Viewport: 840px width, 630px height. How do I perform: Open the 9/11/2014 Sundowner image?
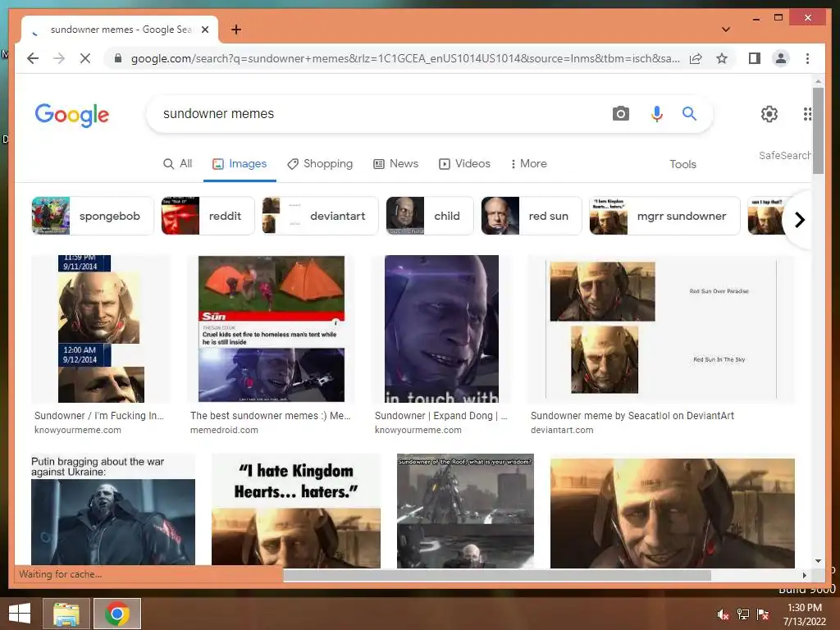(101, 329)
